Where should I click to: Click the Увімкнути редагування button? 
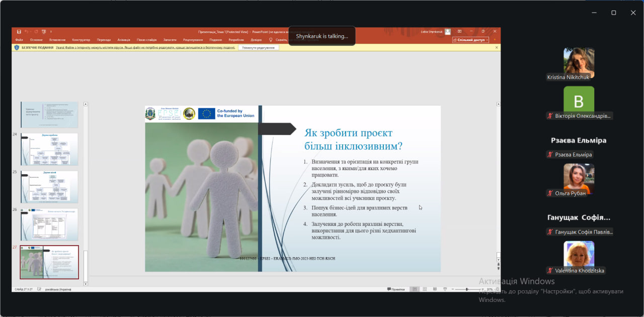click(x=258, y=47)
